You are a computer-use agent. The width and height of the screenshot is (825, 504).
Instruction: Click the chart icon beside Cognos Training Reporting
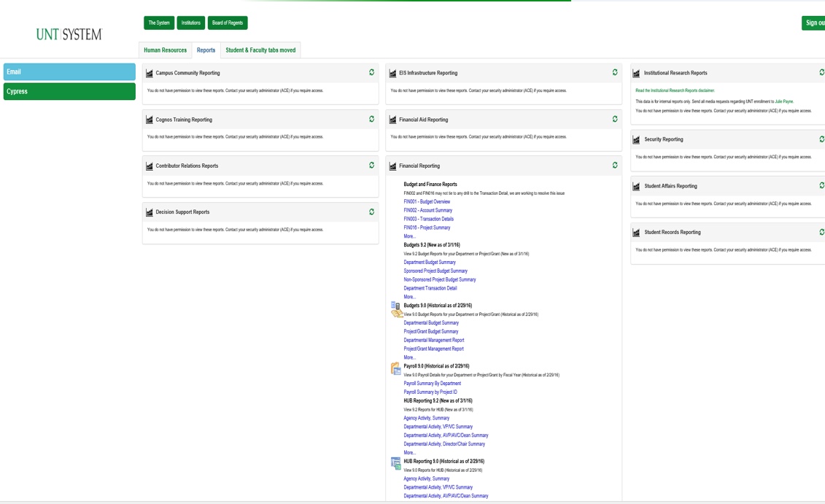[x=150, y=120]
